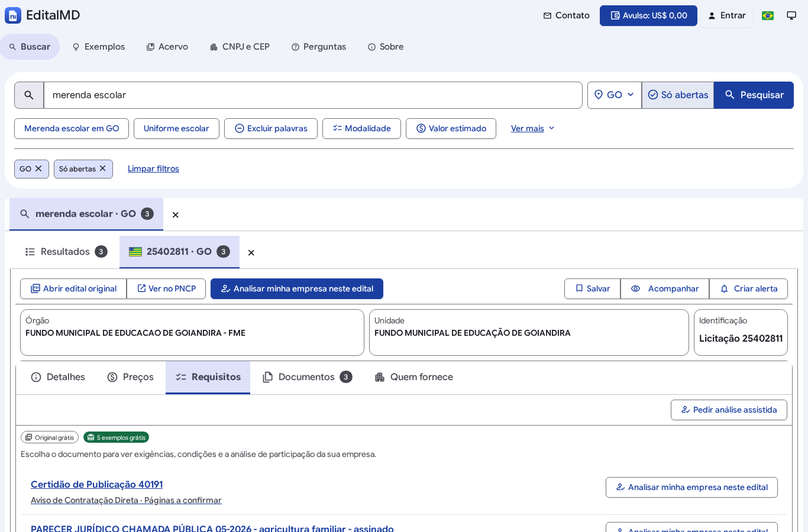The height and width of the screenshot is (532, 808).
Task: Click the Entrar login button
Action: click(x=727, y=15)
